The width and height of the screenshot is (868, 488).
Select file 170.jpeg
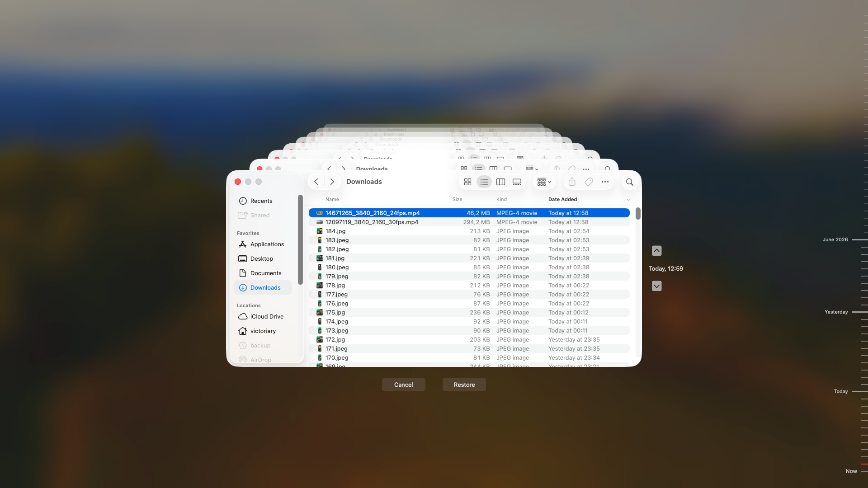point(469,357)
